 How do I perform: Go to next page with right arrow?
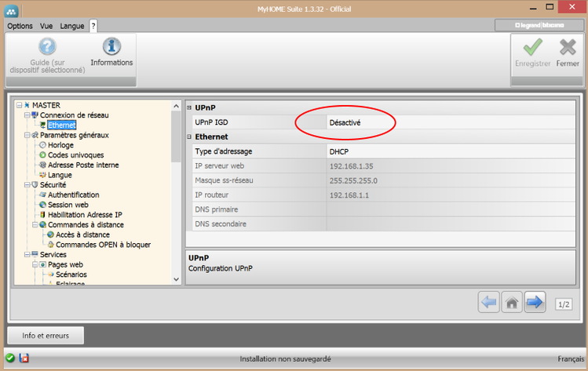pyautogui.click(x=535, y=302)
